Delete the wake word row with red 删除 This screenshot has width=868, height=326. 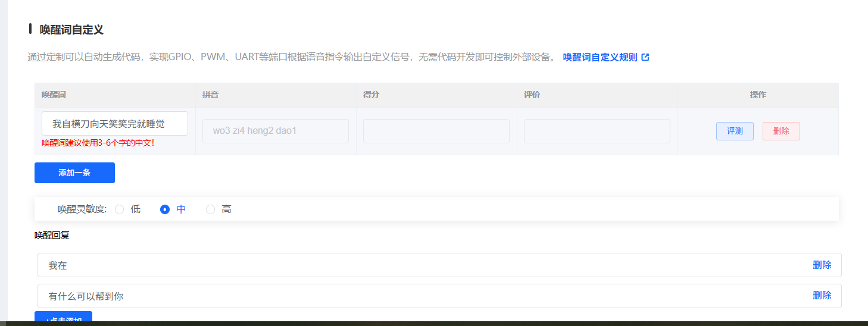pos(780,131)
